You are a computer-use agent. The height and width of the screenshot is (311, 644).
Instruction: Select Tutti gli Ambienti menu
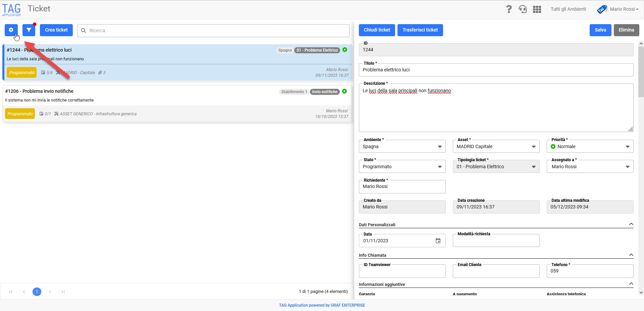tap(568, 9)
